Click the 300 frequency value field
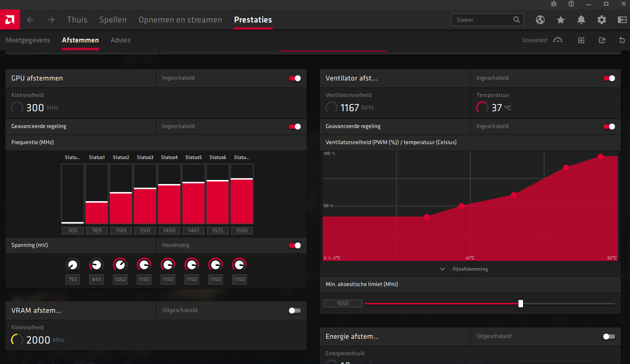 click(x=73, y=230)
